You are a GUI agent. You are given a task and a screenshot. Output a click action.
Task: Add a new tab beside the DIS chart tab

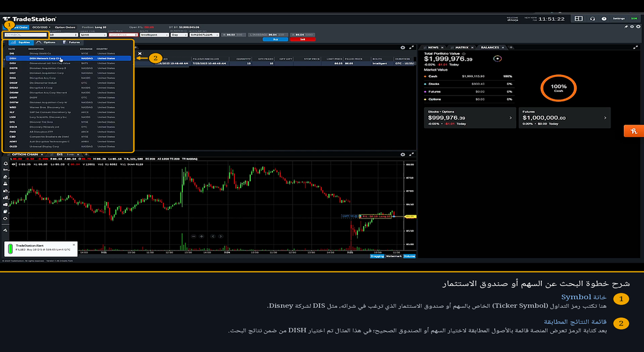(x=86, y=154)
